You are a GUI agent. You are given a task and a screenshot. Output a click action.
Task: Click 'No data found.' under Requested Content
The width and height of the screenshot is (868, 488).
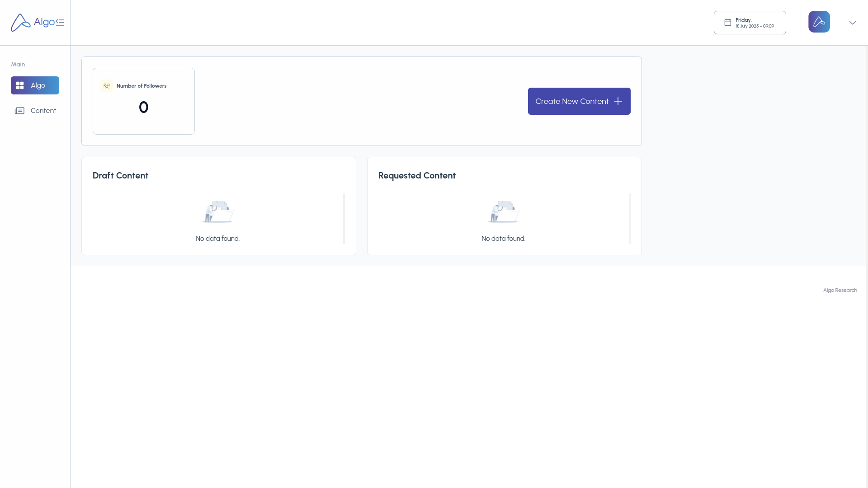click(504, 239)
